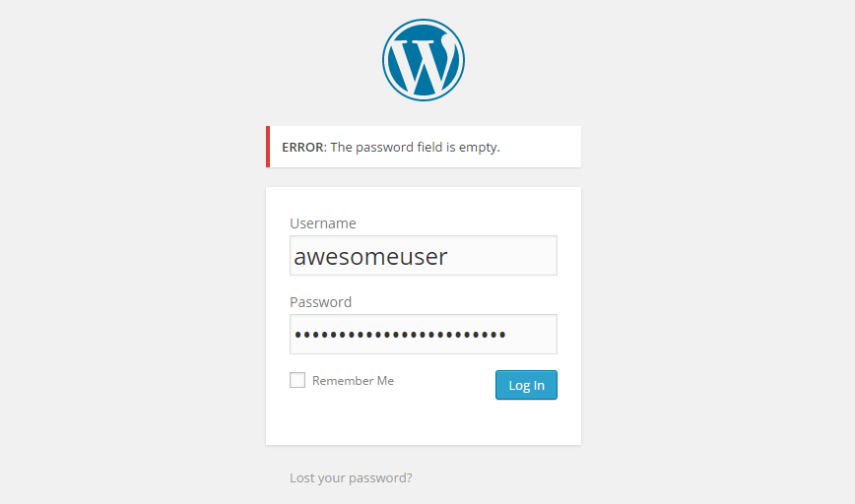The image size is (855, 504).
Task: Tick the Remember Me checkbox
Action: 297,380
